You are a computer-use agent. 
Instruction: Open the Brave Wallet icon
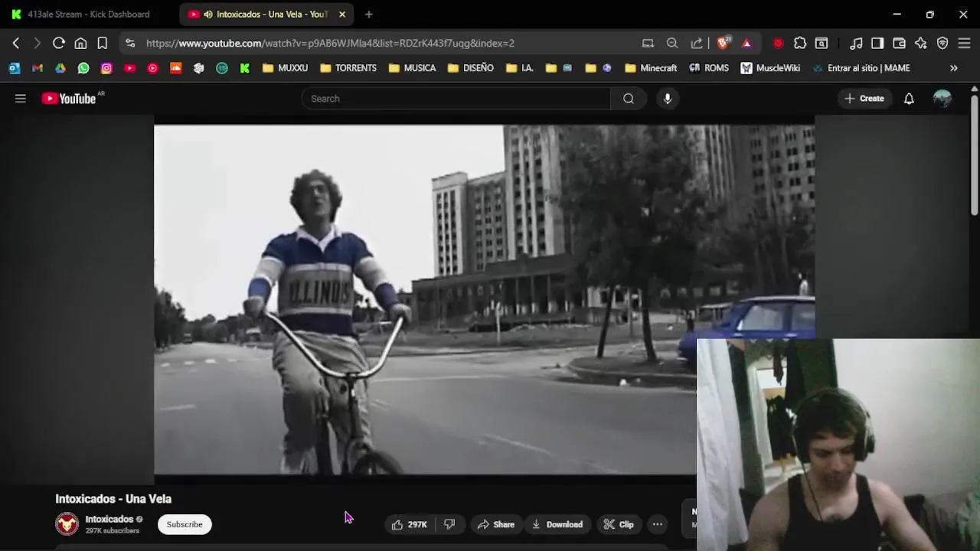click(900, 43)
